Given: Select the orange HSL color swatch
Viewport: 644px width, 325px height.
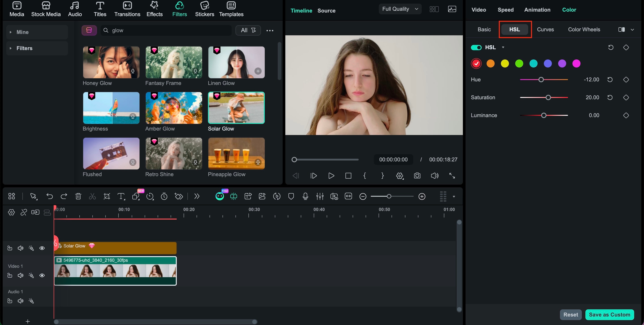Looking at the screenshot, I should coord(490,63).
